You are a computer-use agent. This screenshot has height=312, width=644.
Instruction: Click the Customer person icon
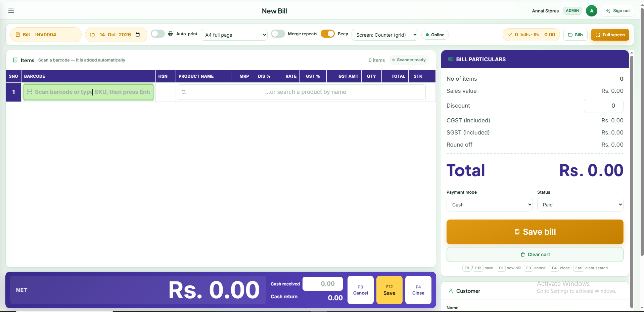pyautogui.click(x=451, y=291)
